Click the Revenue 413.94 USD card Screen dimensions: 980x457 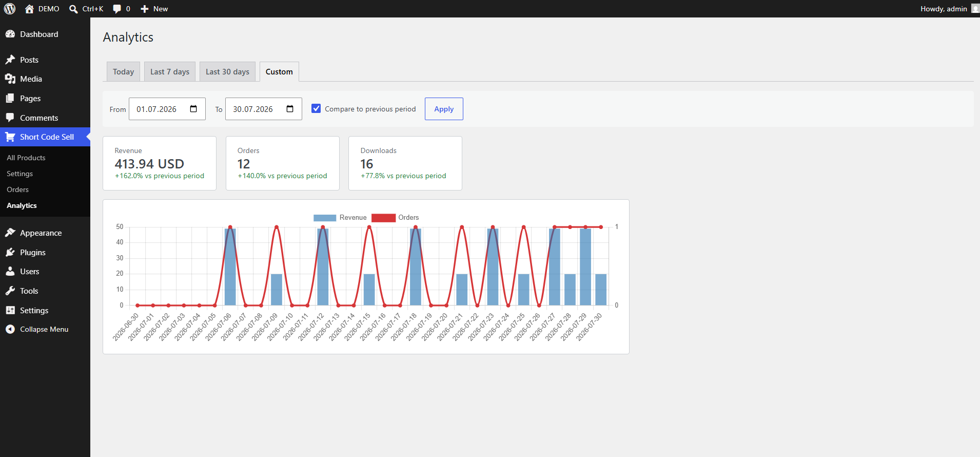pos(160,163)
